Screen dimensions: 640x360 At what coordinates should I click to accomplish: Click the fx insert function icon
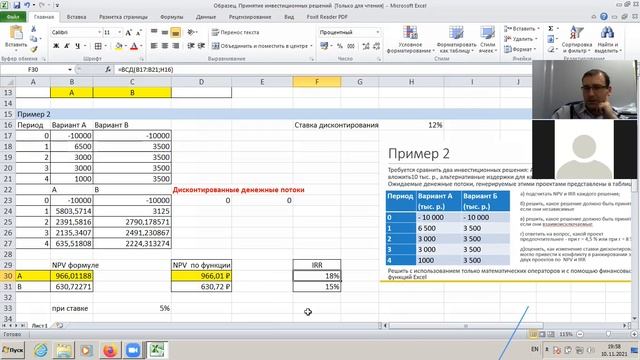[x=108, y=70]
